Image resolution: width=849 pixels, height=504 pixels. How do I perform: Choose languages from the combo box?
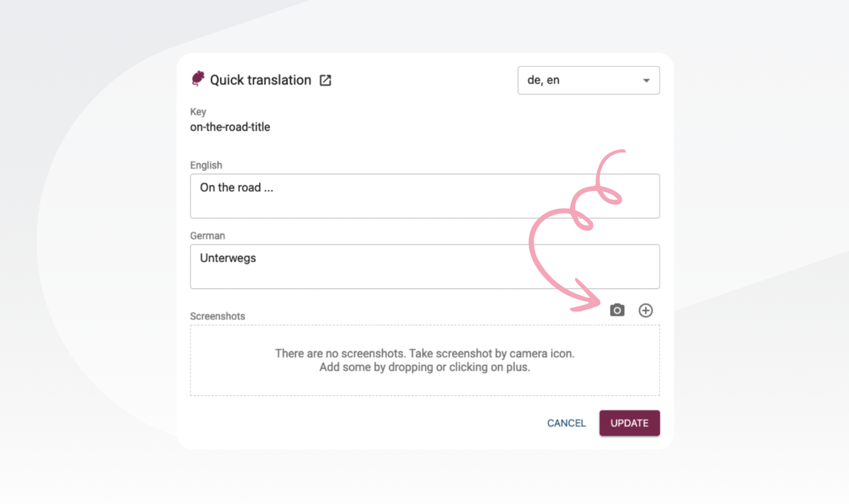588,80
